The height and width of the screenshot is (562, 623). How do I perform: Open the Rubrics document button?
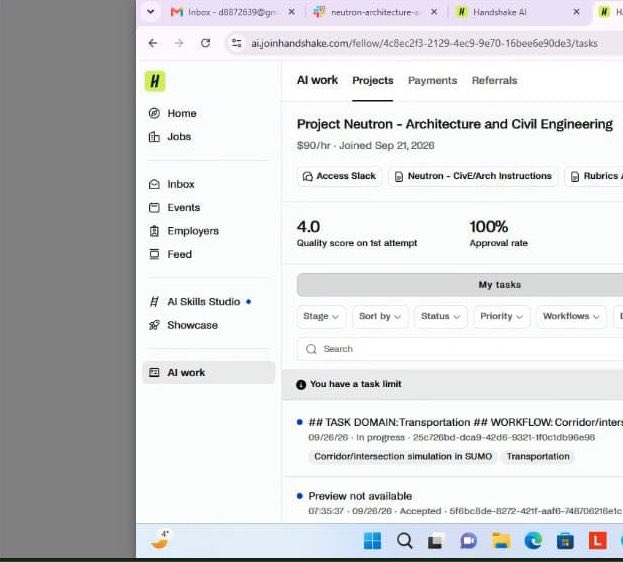pos(594,176)
